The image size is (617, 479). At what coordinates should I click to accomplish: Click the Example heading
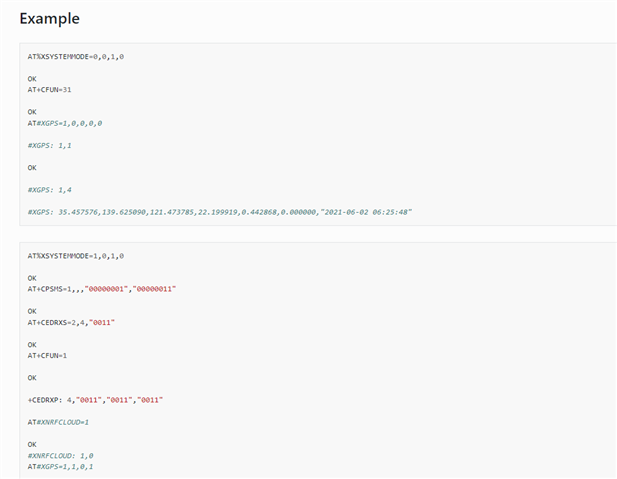[x=50, y=18]
